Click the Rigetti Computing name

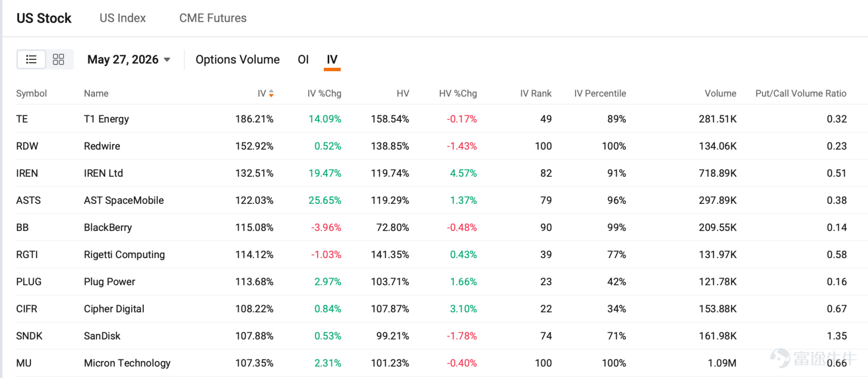tap(124, 254)
